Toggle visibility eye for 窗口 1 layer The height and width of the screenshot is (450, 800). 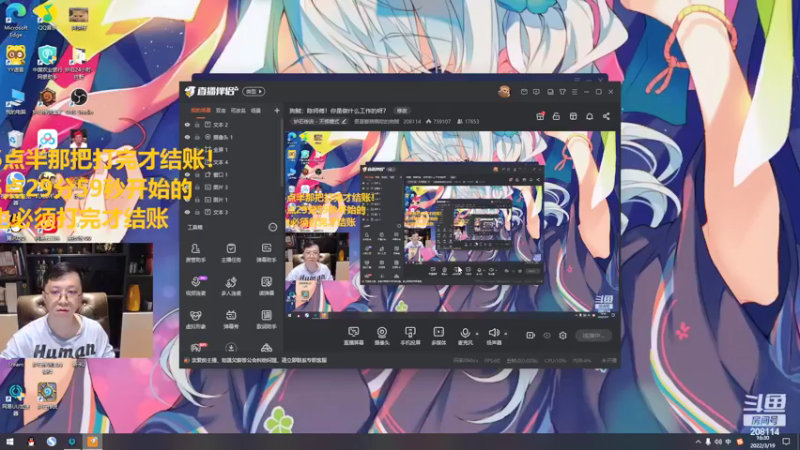187,174
